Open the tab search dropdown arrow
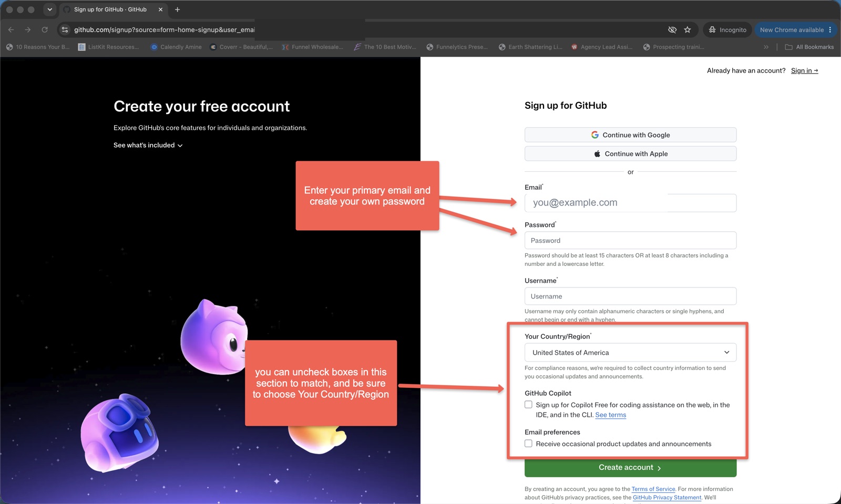Screen dimensions: 841x504 [49, 9]
